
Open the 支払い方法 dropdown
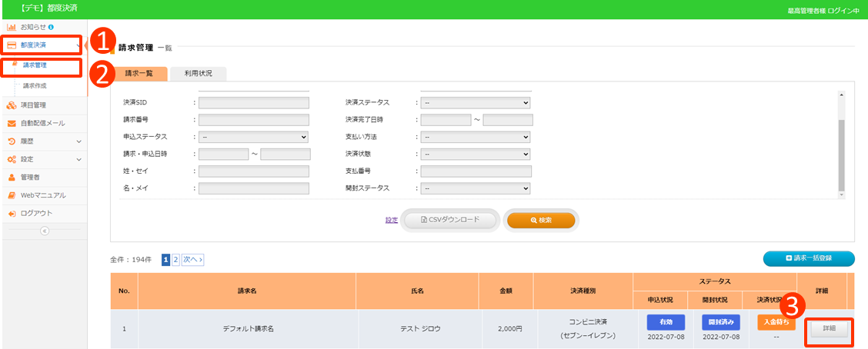(475, 137)
